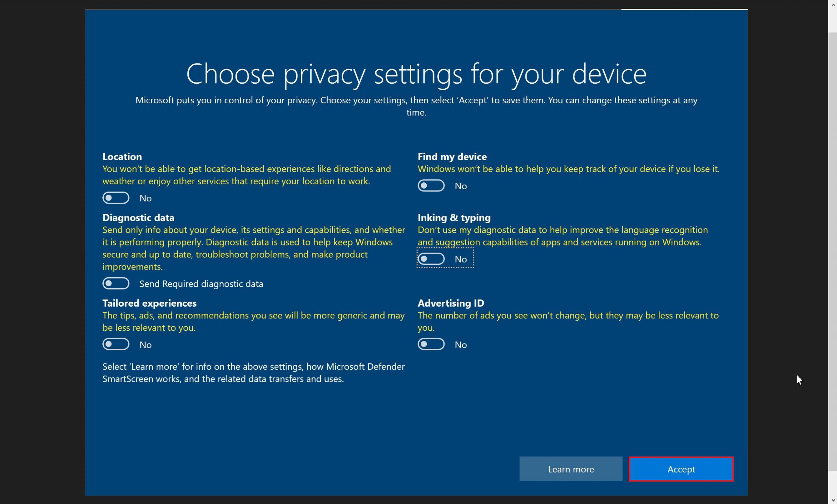The image size is (837, 504).
Task: Click 'Send Required diagnostic data' label
Action: click(x=201, y=284)
